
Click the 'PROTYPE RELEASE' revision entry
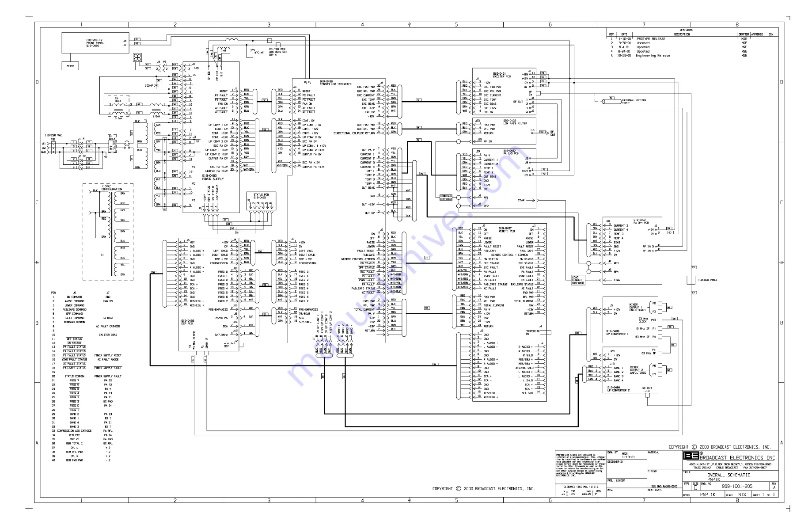tap(651, 39)
